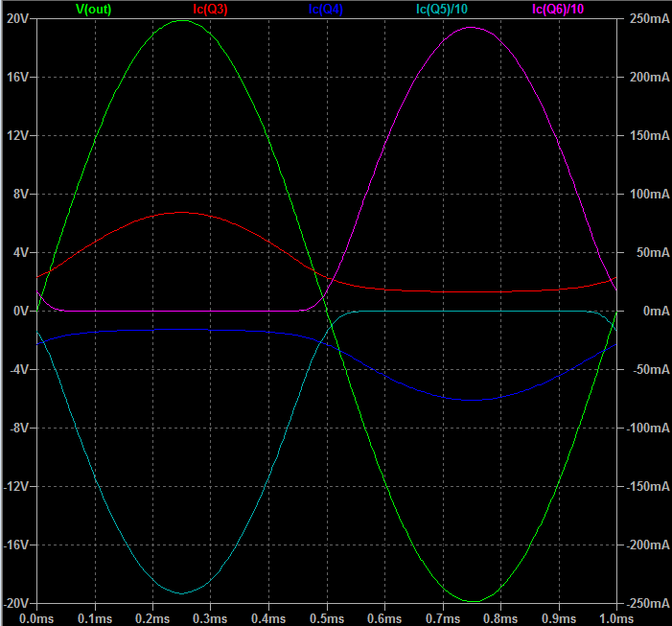The width and height of the screenshot is (672, 626).
Task: Click the 0V left axis label
Action: pos(21,311)
